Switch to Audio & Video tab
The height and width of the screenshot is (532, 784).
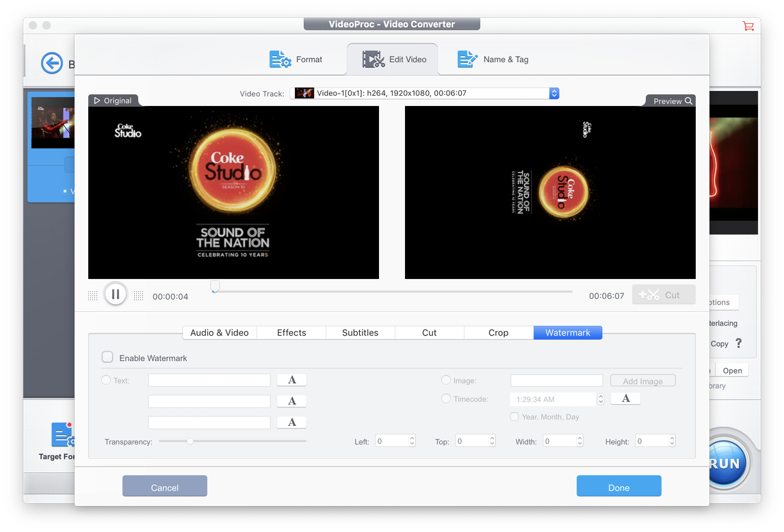click(220, 332)
